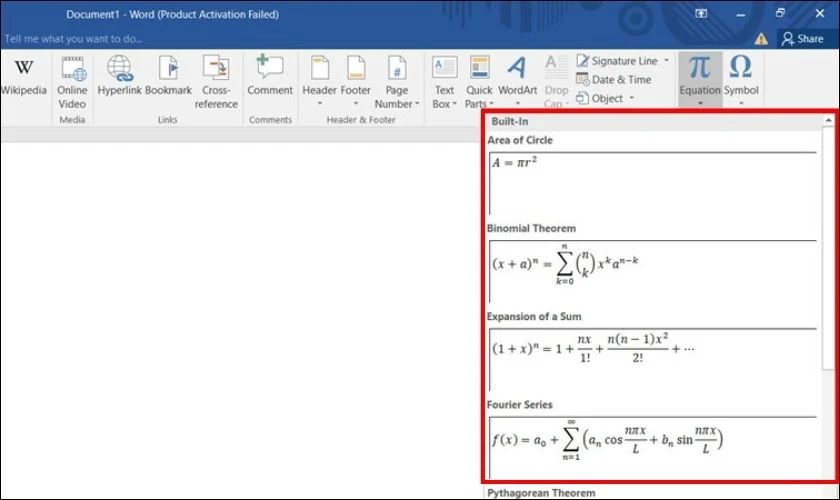Click the equation gallery scrollbar thumb
The image size is (840, 500).
click(828, 248)
